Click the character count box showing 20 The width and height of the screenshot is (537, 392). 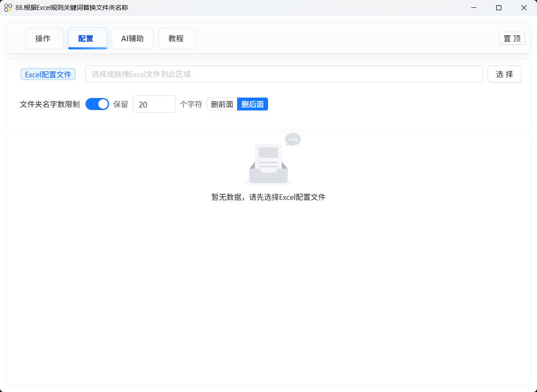click(x=154, y=104)
